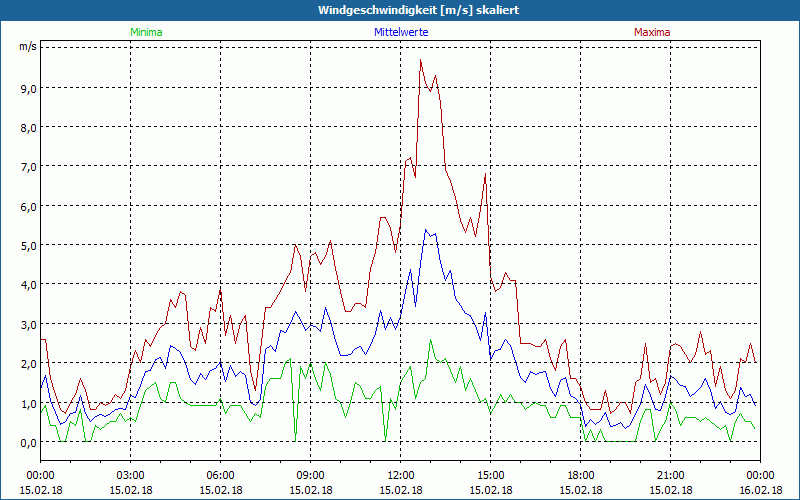Click the green Minima peak near 13:00
800x500 pixels.
[431, 339]
